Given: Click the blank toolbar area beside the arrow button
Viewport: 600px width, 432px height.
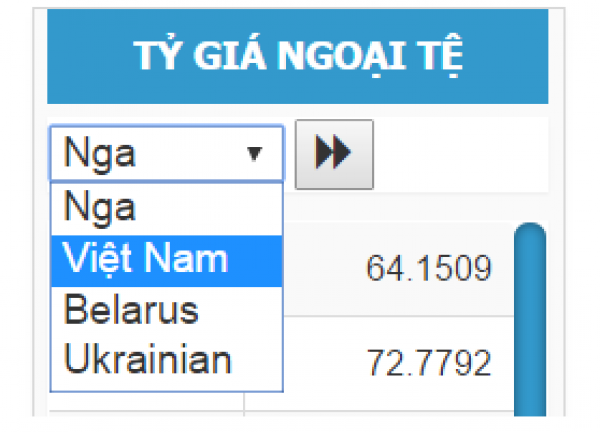Looking at the screenshot, I should (460, 154).
